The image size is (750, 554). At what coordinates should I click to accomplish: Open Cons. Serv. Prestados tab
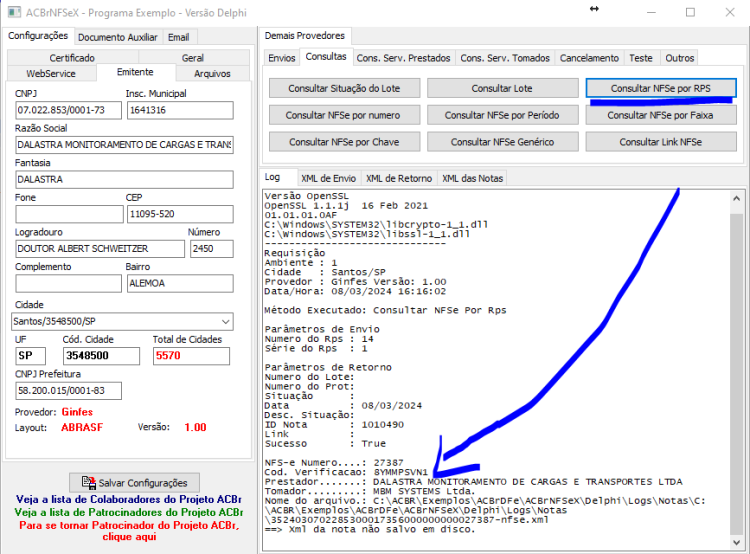coord(404,58)
